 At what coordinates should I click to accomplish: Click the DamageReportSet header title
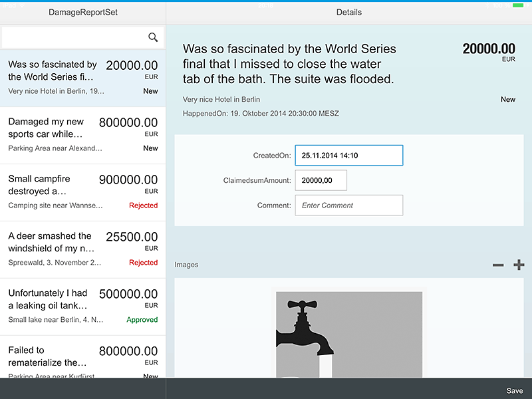click(83, 13)
